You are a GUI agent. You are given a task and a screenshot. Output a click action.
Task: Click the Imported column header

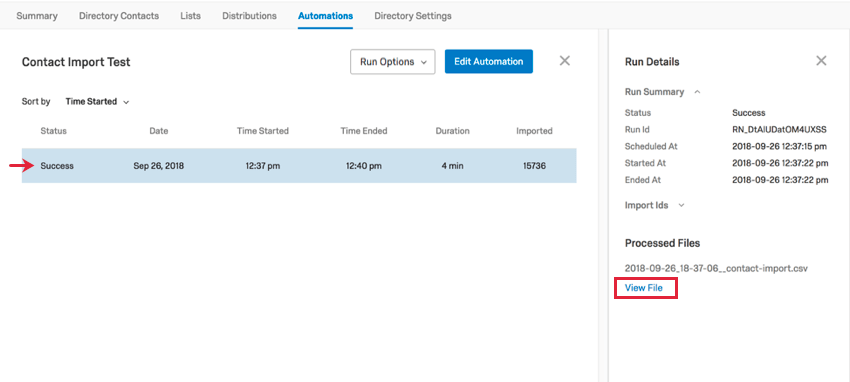tap(534, 131)
